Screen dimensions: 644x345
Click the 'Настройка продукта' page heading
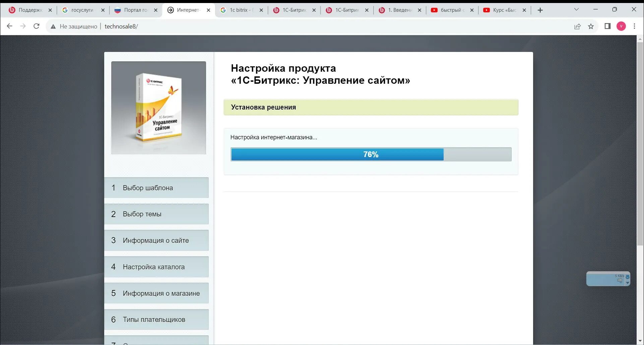[320, 74]
